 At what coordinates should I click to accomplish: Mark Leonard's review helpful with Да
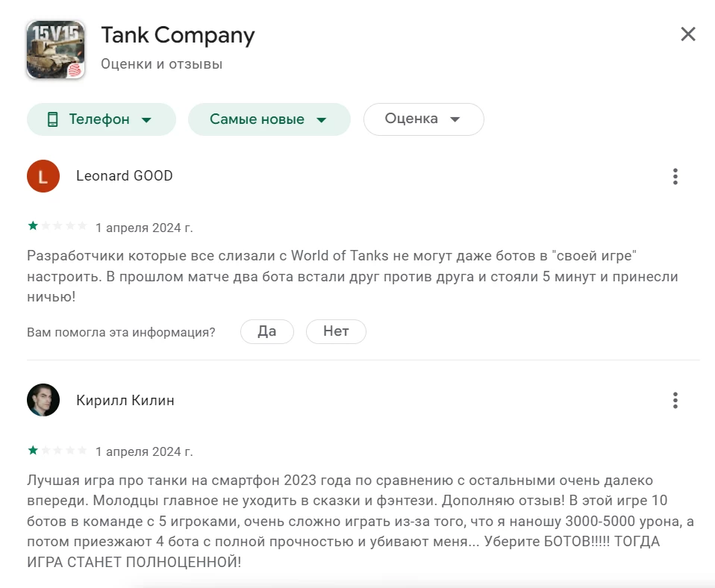tap(267, 331)
